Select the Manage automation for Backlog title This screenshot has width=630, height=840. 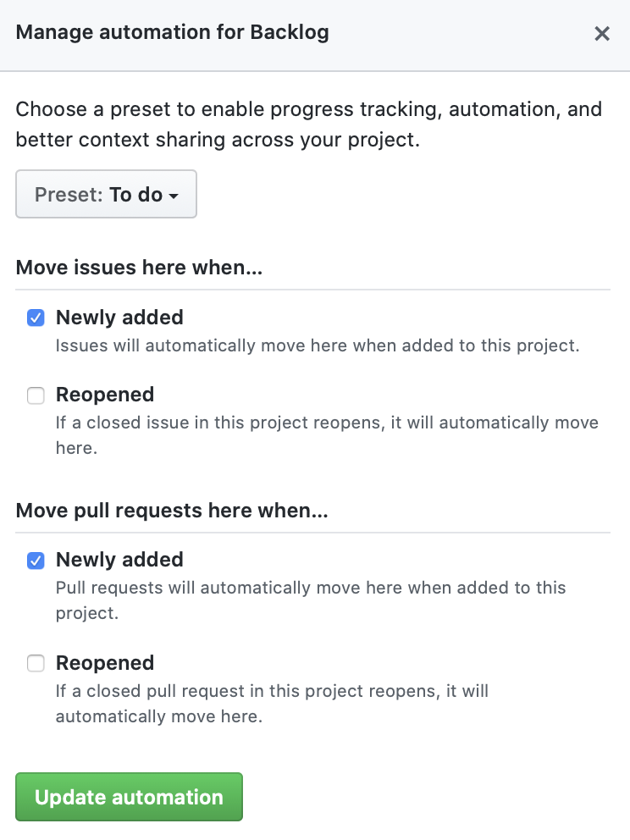pos(172,32)
